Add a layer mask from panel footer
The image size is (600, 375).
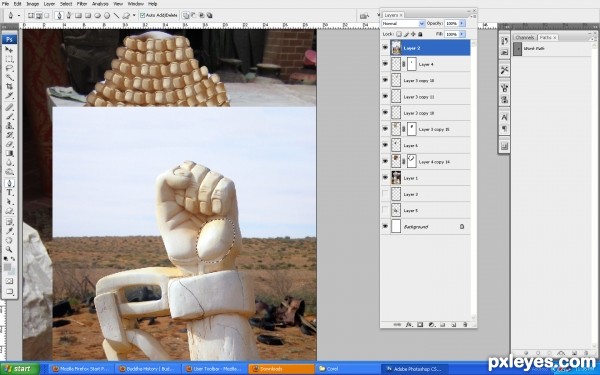[x=420, y=324]
